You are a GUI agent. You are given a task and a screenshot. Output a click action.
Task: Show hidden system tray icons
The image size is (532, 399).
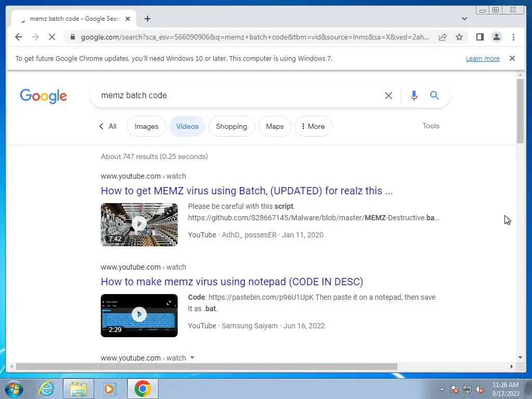tap(442, 389)
